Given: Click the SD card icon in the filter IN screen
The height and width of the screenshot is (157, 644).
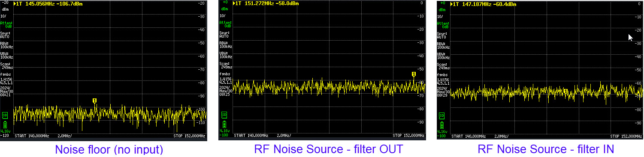Looking at the screenshot, I should coord(441,116).
